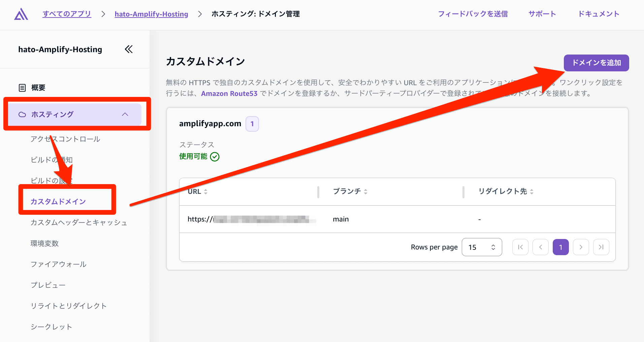Viewport: 644px width, 342px height.
Task: Click the main branch cell
Action: coord(341,219)
